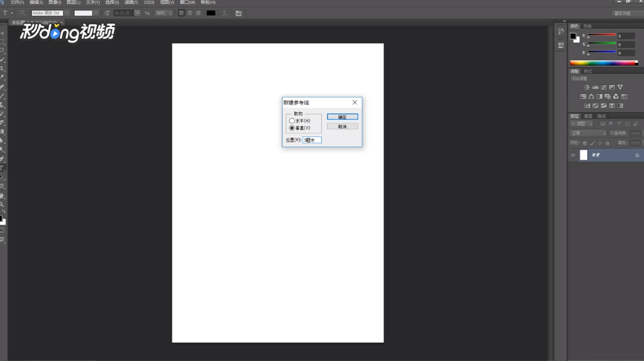Confirm the new guide with 确定

pyautogui.click(x=342, y=117)
